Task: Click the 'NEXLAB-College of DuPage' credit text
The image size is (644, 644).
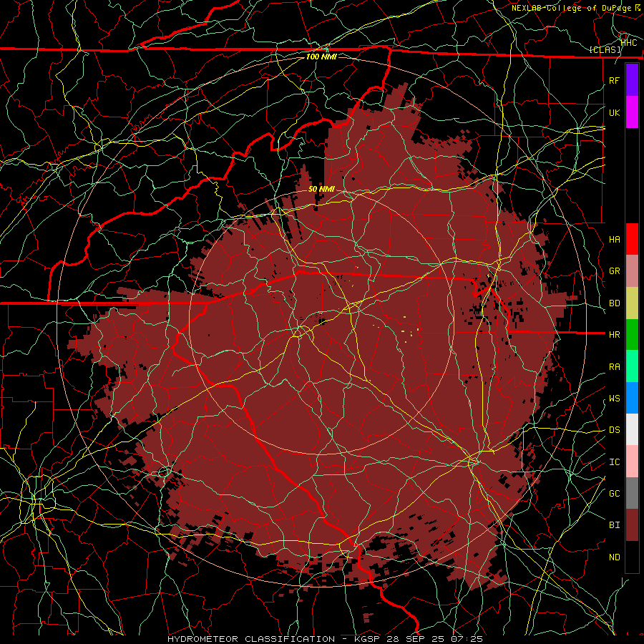Action: tap(571, 8)
